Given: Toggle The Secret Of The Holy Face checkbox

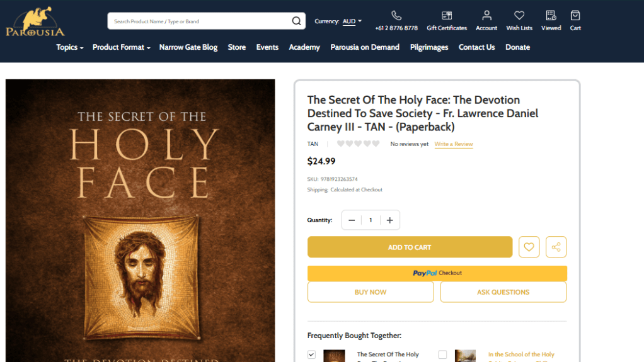Looking at the screenshot, I should coord(311,355).
